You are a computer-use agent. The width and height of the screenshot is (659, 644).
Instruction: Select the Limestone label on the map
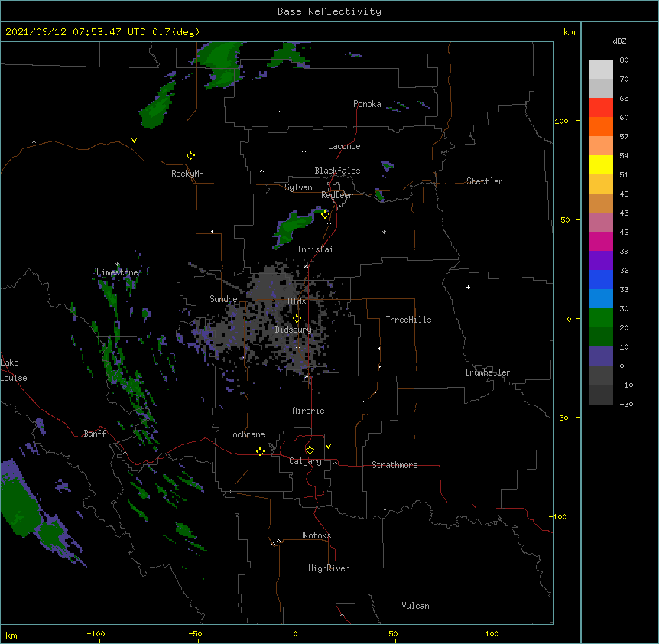[x=117, y=272]
